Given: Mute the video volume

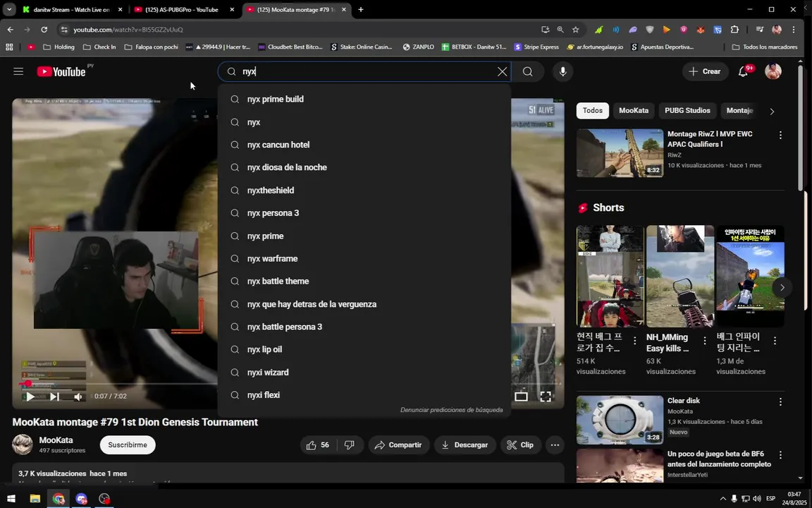Looking at the screenshot, I should [78, 397].
